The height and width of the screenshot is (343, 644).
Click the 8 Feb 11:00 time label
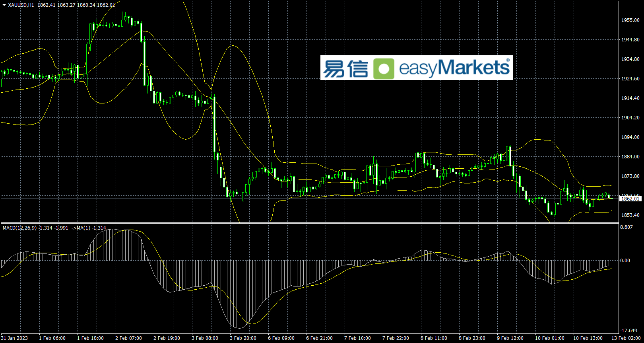click(x=434, y=338)
